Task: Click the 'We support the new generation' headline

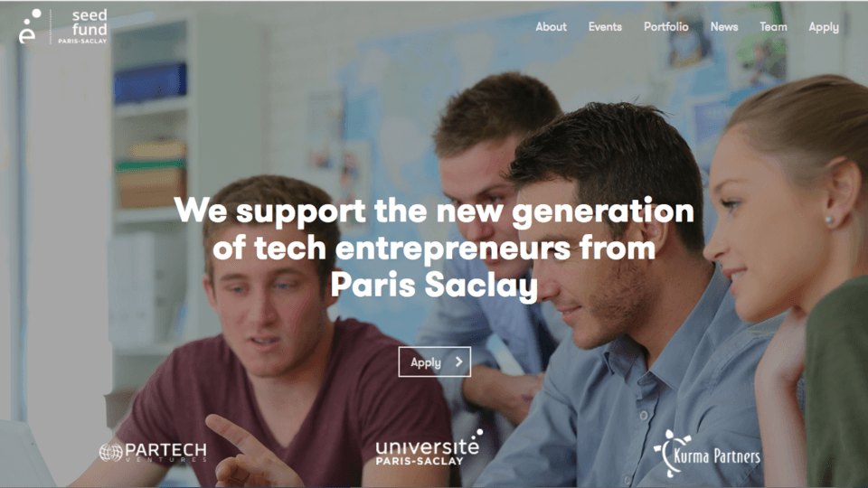Action: point(434,211)
